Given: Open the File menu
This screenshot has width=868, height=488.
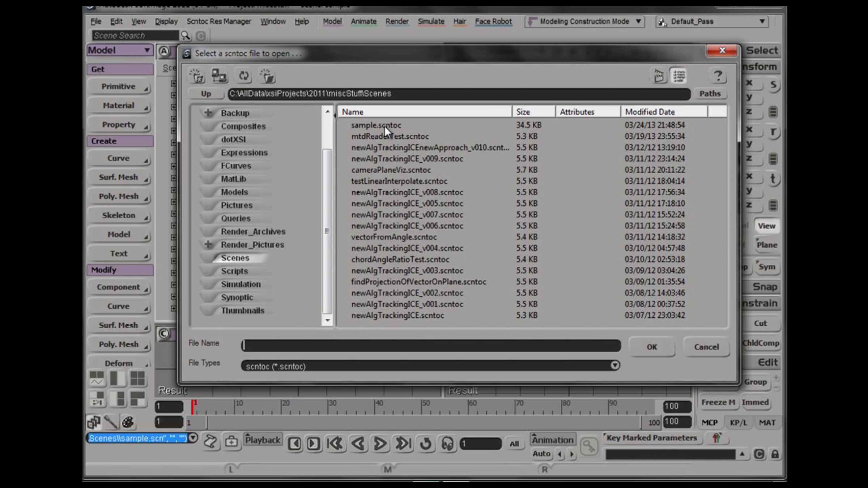Looking at the screenshot, I should [x=96, y=21].
